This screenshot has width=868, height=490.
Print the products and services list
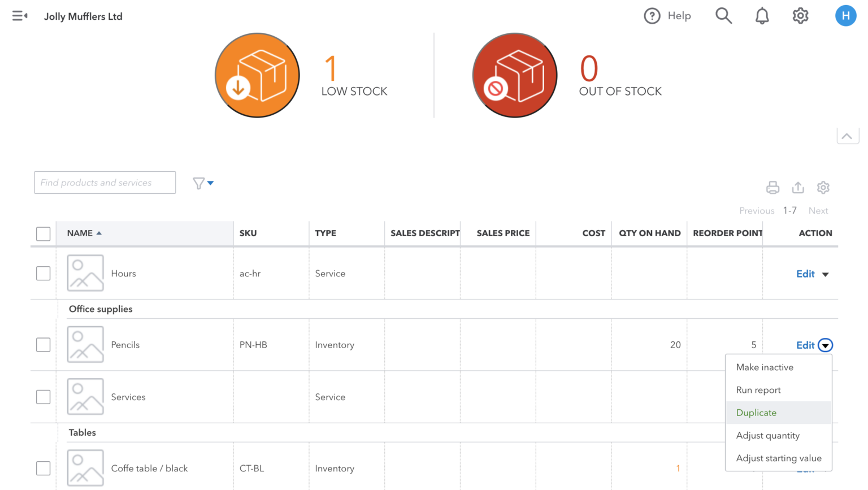773,187
